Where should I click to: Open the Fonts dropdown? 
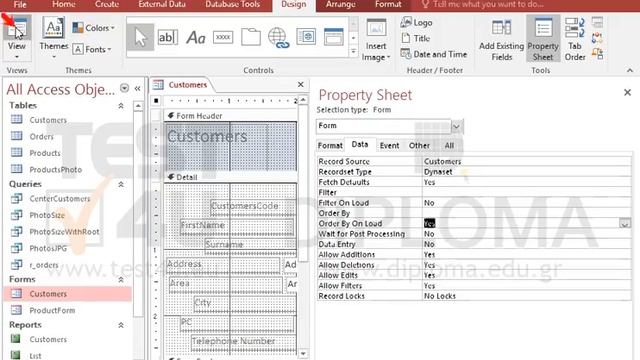point(92,49)
